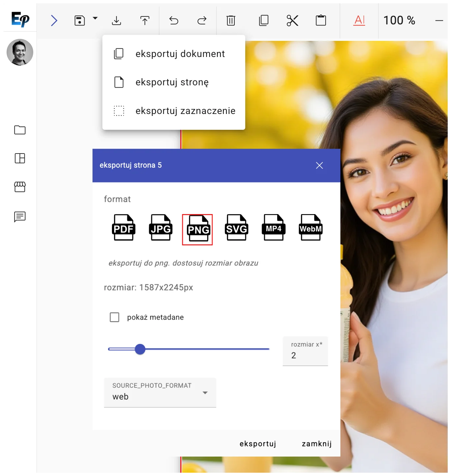Expand the panel with blue chevron
This screenshot has height=476, width=451.
54,21
